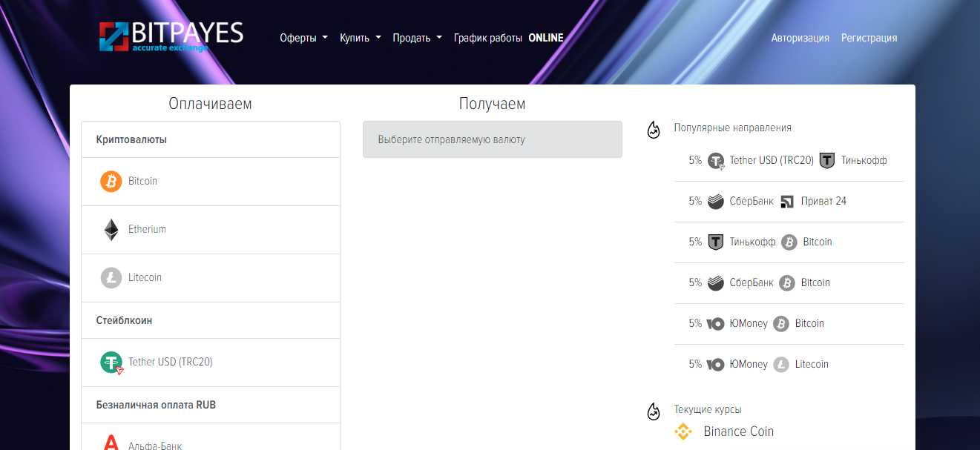Choose the СберБанк to Приват 24 direction
Screen dimensions: 980x450
click(x=789, y=202)
